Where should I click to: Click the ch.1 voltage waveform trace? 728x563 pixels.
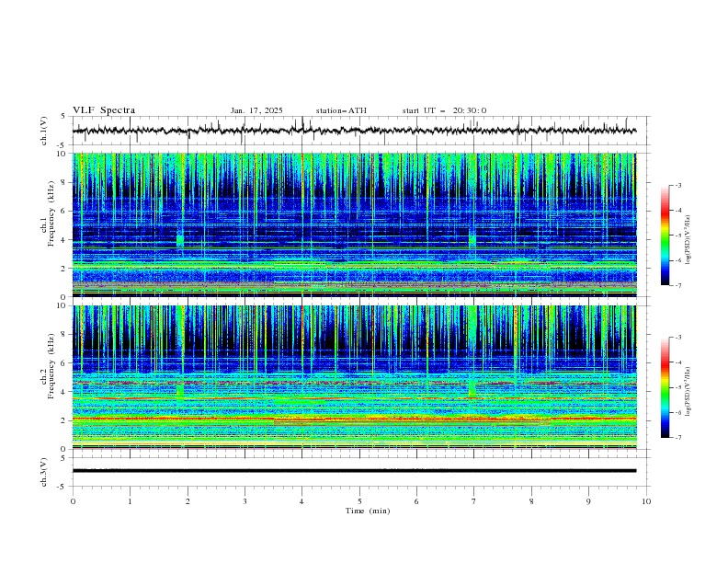pyautogui.click(x=354, y=131)
